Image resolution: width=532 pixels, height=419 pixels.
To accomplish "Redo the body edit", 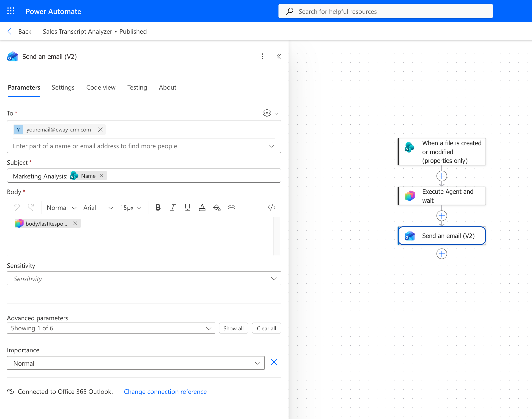I will 31,208.
